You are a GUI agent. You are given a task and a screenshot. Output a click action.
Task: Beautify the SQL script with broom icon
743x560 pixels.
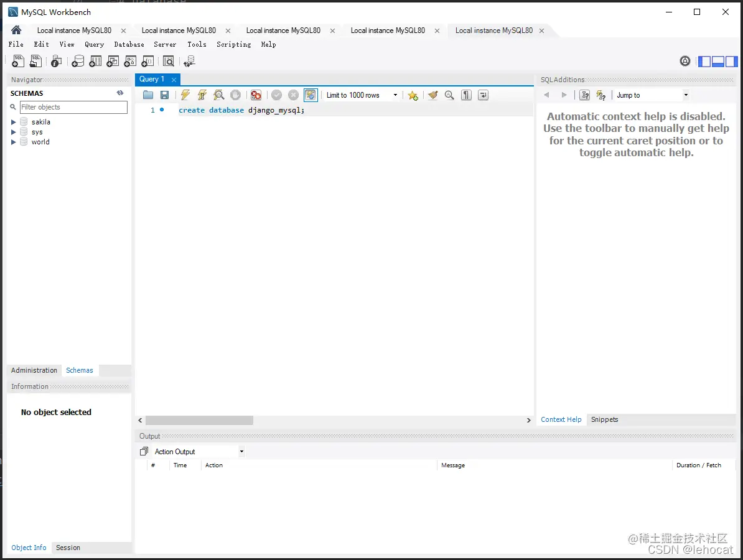432,95
